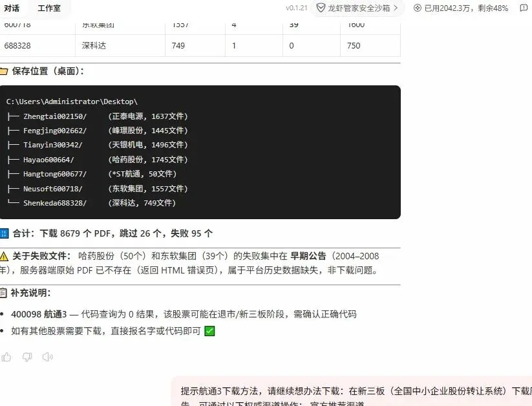The height and width of the screenshot is (406, 532).
Task: Click the note (正泰电源, 1637文件)
Action: (148, 116)
